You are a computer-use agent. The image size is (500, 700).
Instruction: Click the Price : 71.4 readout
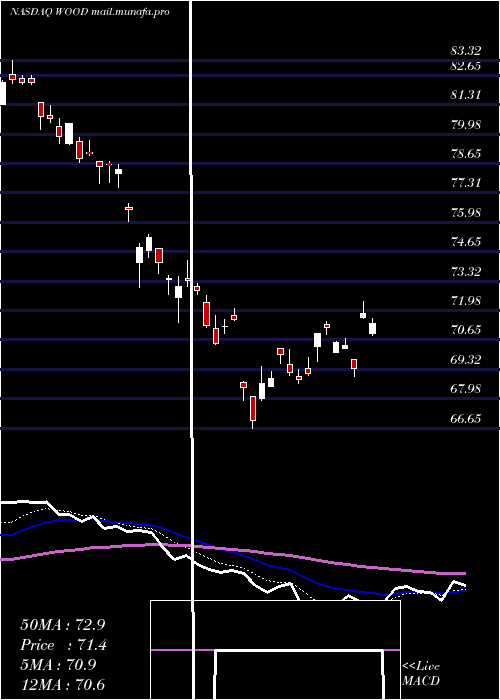[x=63, y=645]
